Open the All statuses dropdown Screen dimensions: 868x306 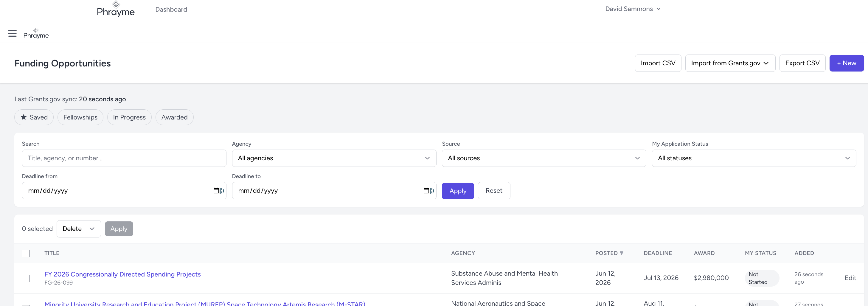(754, 158)
